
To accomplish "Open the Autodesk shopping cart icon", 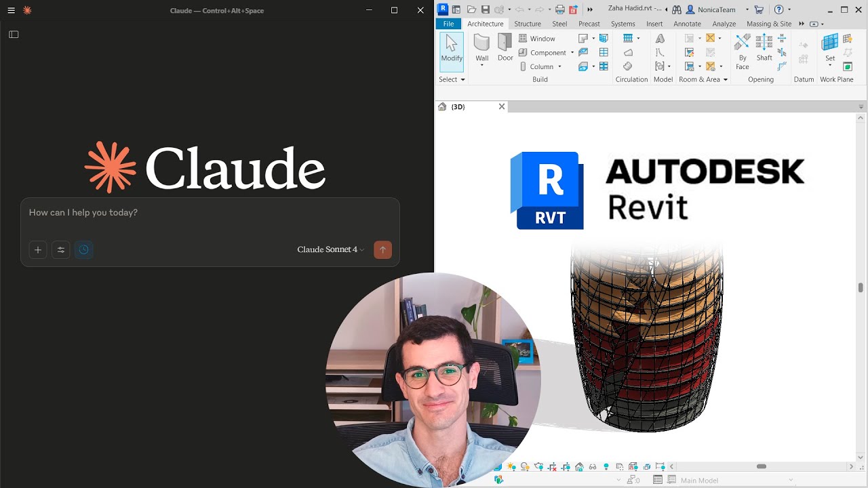I will coord(759,9).
